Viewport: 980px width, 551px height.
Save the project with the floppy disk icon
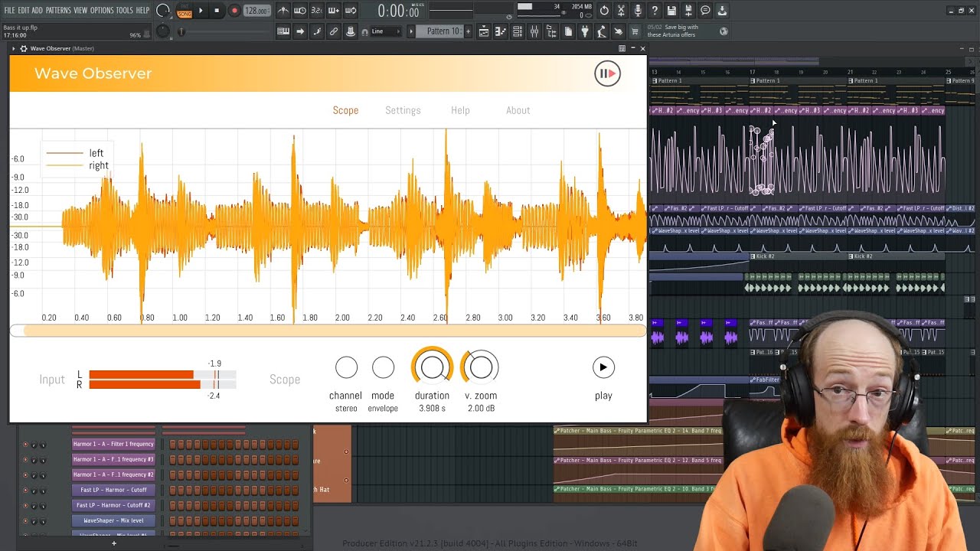tap(671, 11)
